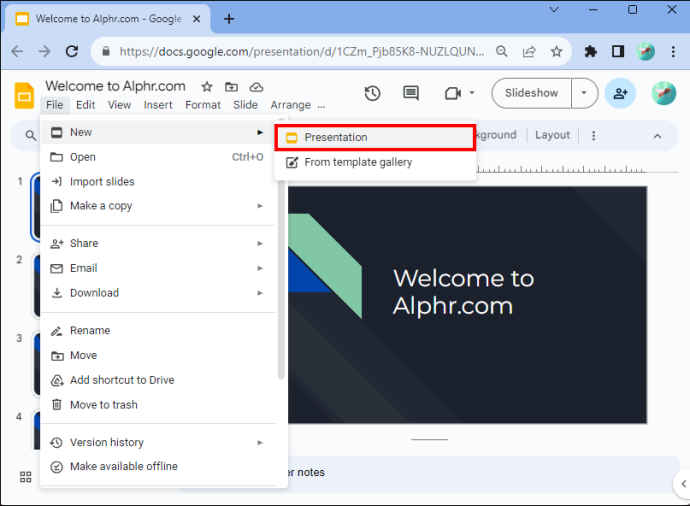Image resolution: width=690 pixels, height=506 pixels.
Task: Rename the presentation title field
Action: tap(115, 86)
